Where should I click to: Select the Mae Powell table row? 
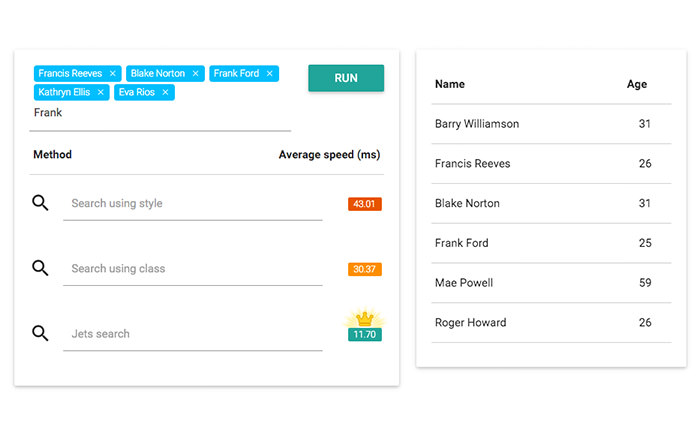(551, 283)
